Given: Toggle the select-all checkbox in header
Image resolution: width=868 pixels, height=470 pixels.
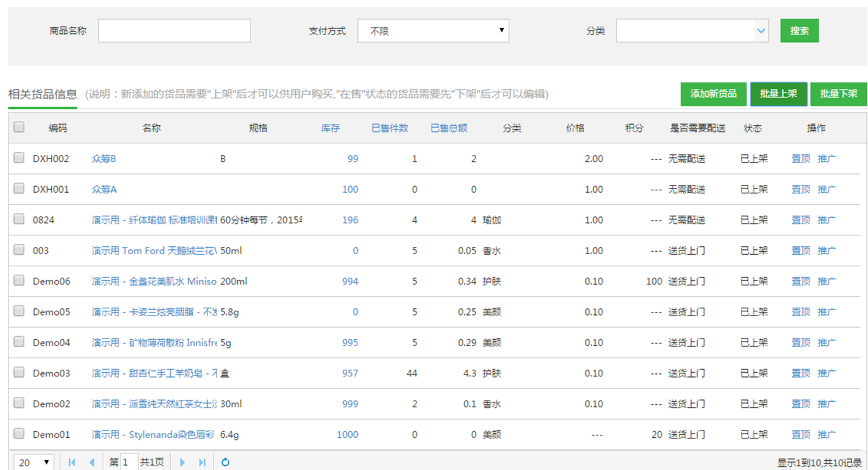Looking at the screenshot, I should point(19,127).
